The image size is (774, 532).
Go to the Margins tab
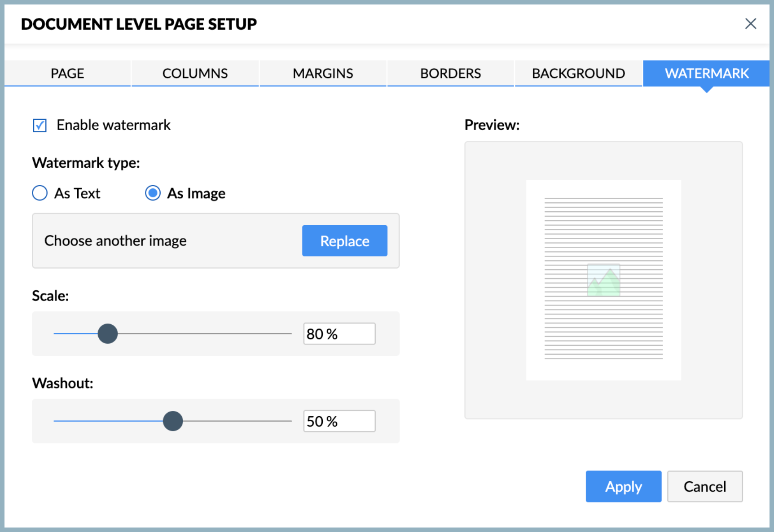[x=323, y=73]
